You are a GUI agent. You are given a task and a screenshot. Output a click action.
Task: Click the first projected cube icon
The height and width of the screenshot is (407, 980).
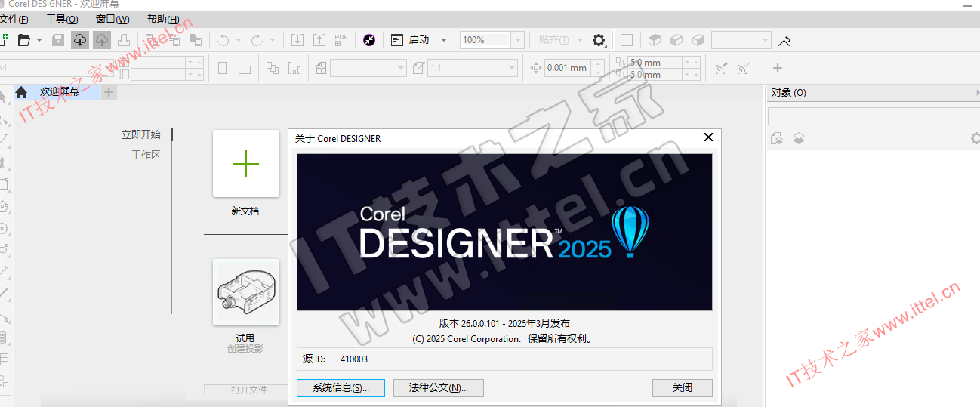tap(655, 40)
